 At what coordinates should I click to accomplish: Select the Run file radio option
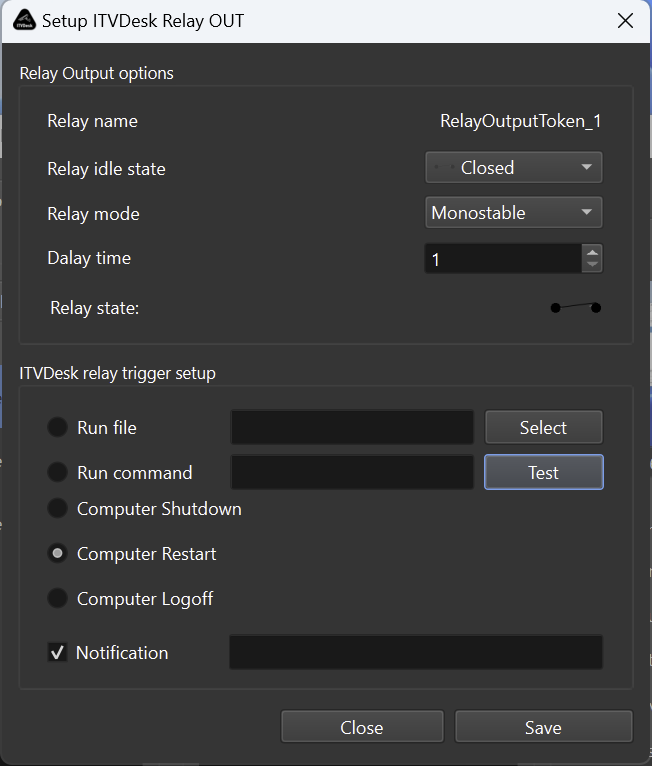tap(59, 427)
